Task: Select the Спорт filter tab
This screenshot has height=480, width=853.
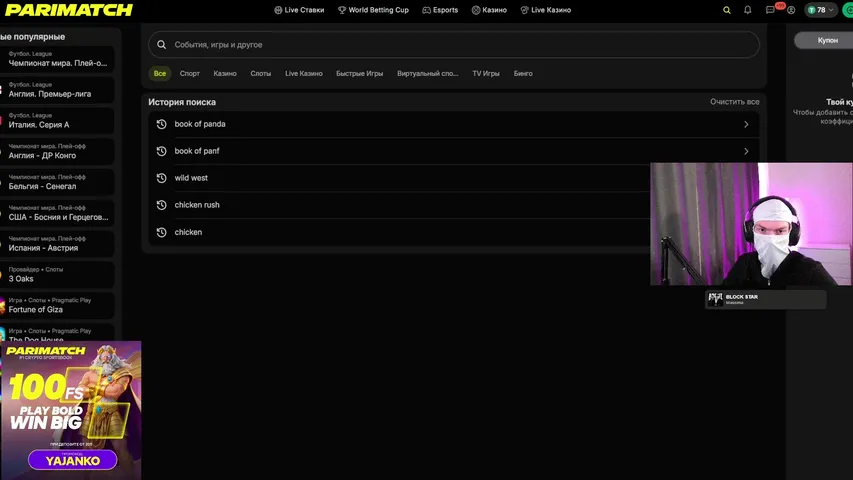Action: 190,73
